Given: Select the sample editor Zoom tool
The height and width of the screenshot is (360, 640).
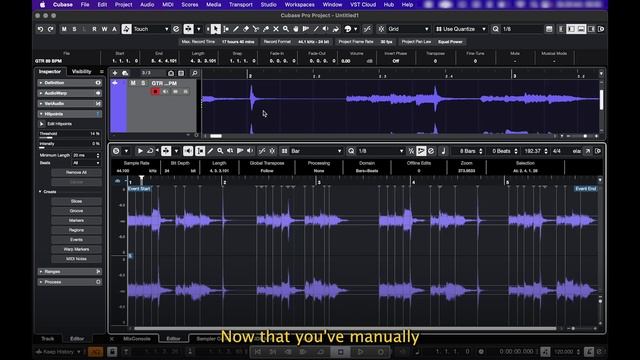Looking at the screenshot, I should point(220,151).
